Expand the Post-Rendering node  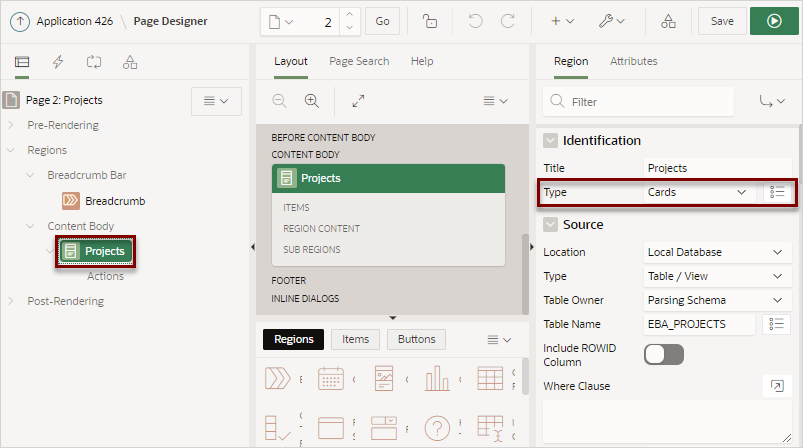(x=11, y=301)
